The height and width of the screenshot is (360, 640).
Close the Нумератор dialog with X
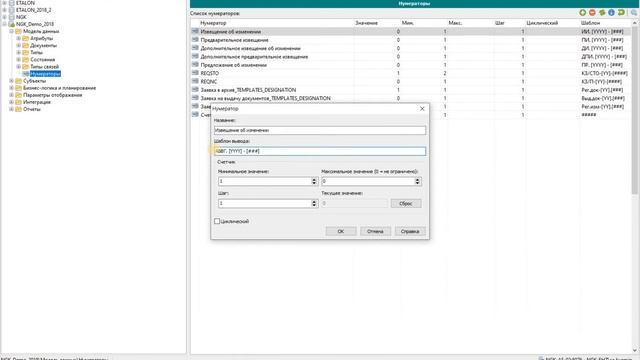(x=422, y=109)
